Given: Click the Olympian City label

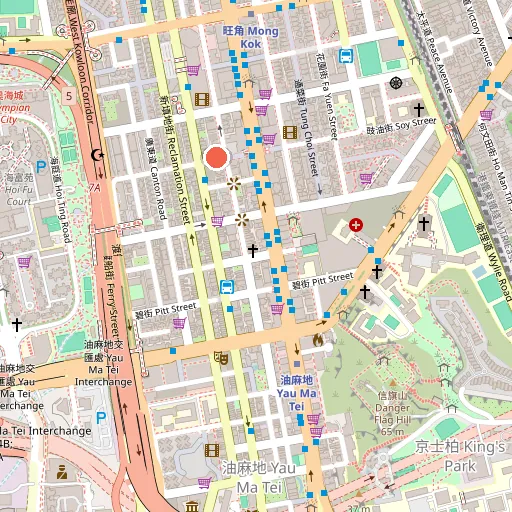Looking at the screenshot, I should 13,108.
